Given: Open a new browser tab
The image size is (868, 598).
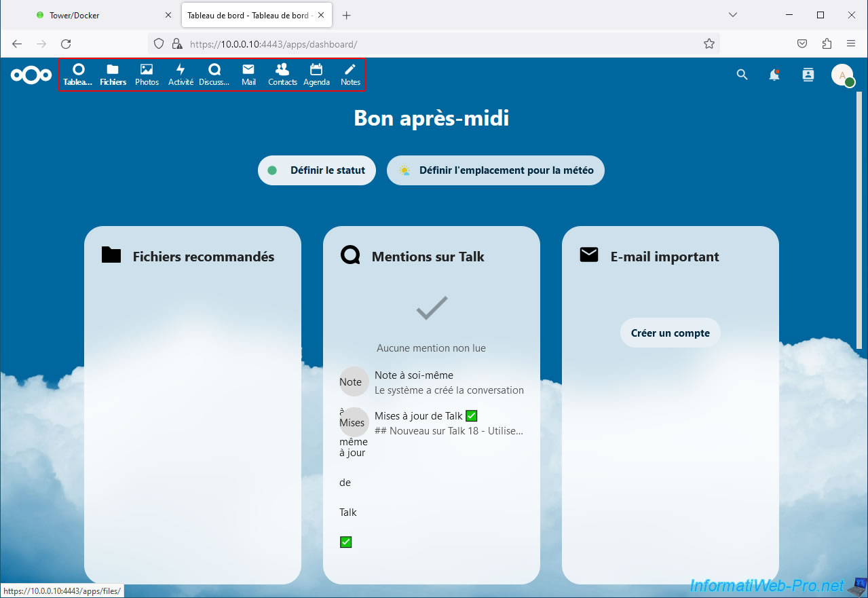Looking at the screenshot, I should point(347,15).
